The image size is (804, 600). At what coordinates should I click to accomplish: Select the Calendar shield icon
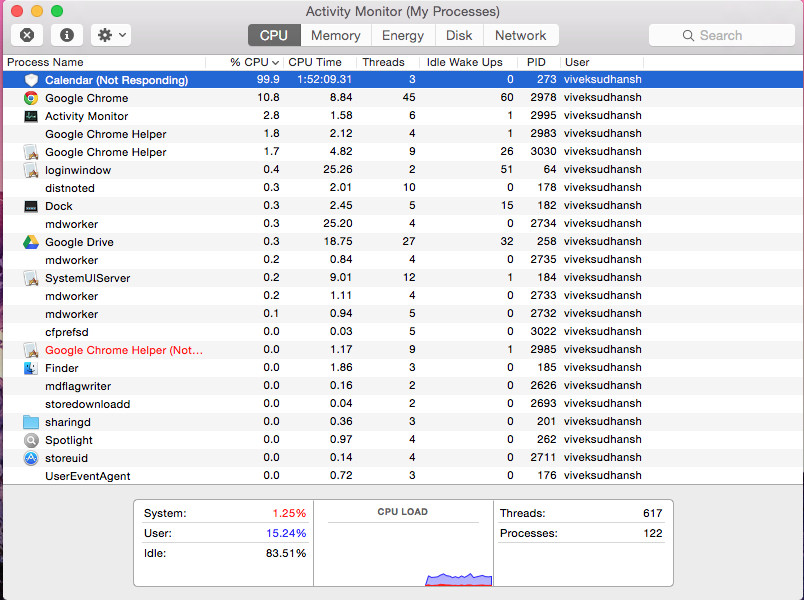(31, 80)
